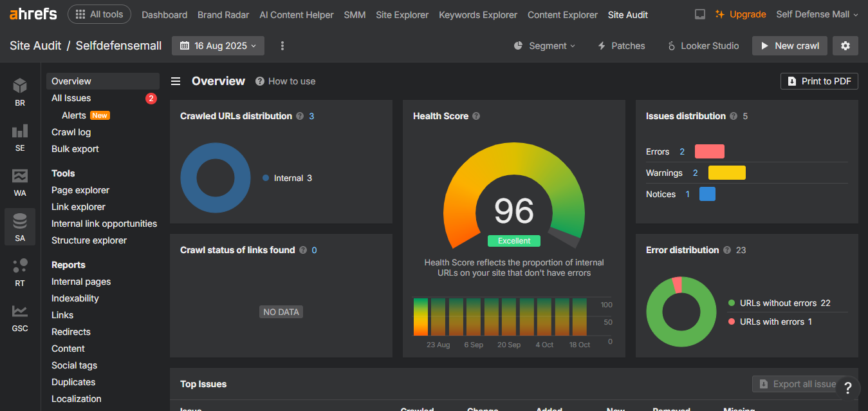
Task: Open AI Content Helper
Action: [x=297, y=14]
